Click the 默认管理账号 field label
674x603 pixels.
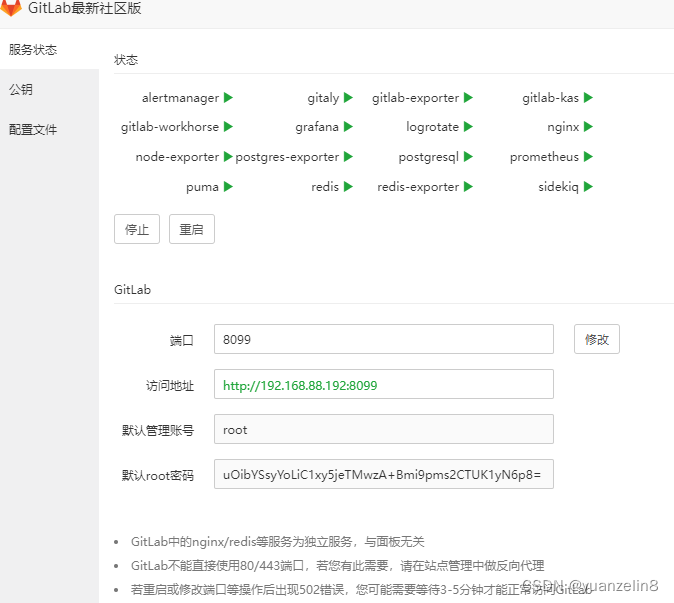158,430
